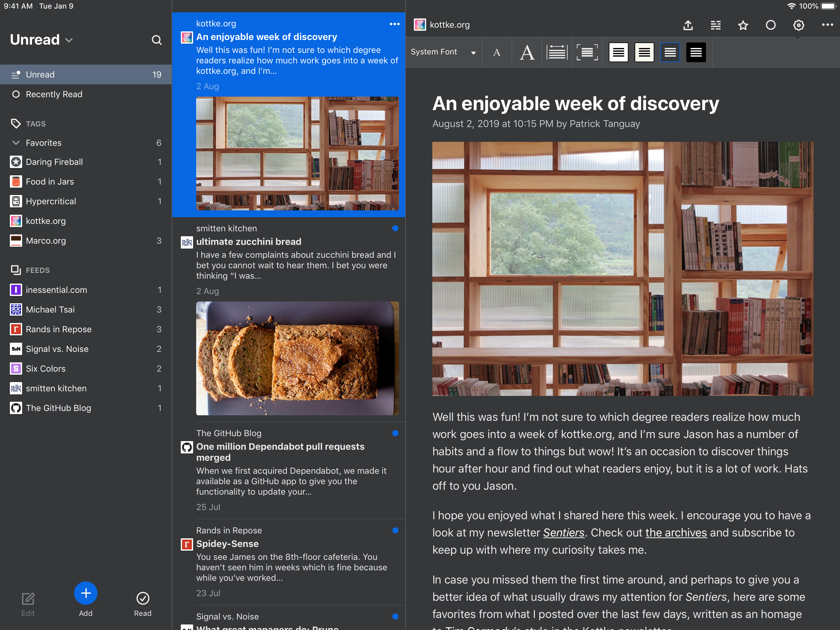Click the share article icon
Screen dimensions: 840x630
coord(688,25)
